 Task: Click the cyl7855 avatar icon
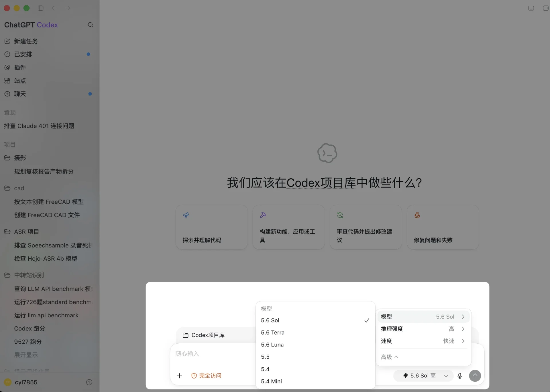click(8, 382)
